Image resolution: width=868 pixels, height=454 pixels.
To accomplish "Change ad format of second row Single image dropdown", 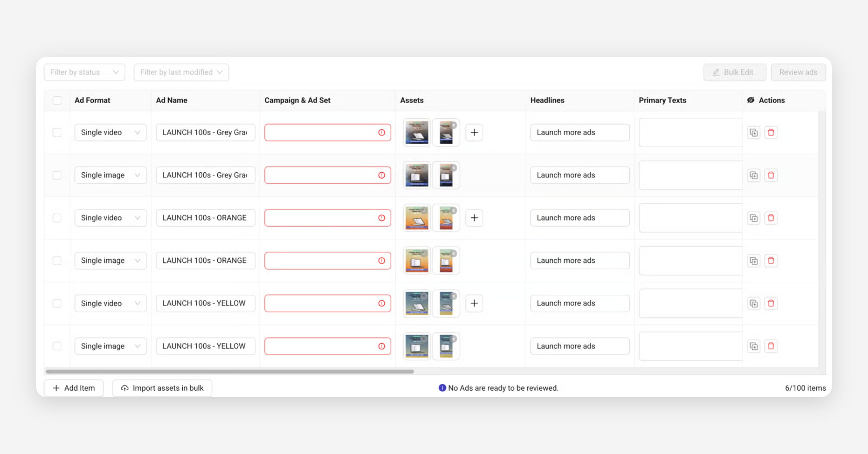I will coord(110,175).
